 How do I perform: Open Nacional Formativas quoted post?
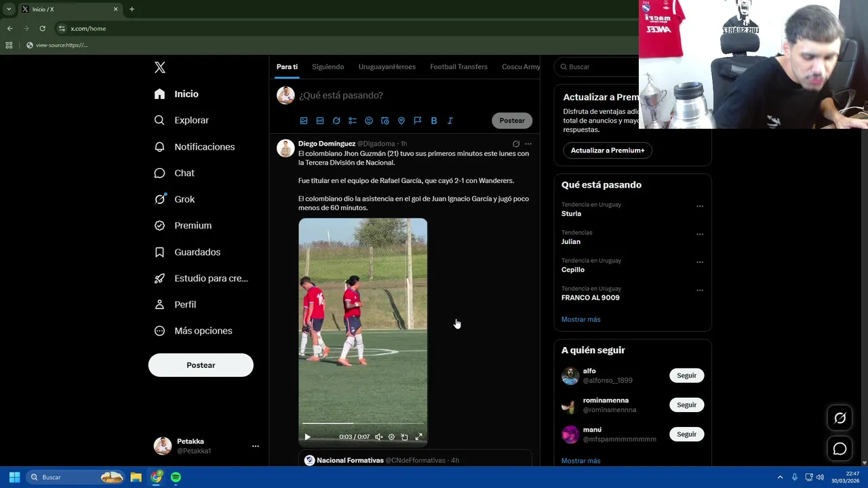pyautogui.click(x=415, y=460)
